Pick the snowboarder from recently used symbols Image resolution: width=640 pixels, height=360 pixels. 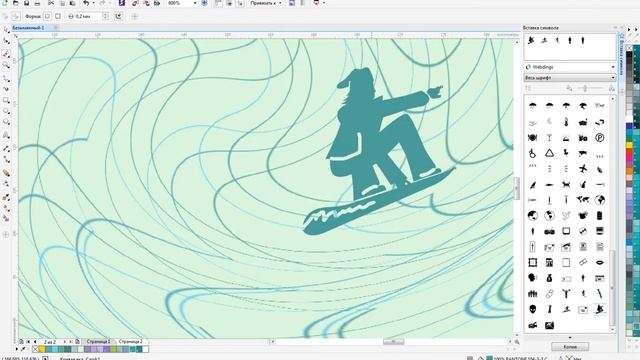[531, 40]
